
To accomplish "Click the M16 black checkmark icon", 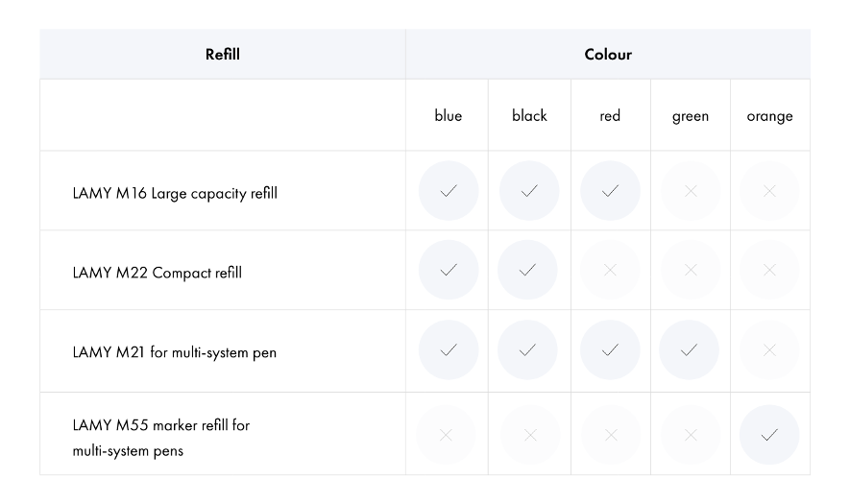I will 529,191.
